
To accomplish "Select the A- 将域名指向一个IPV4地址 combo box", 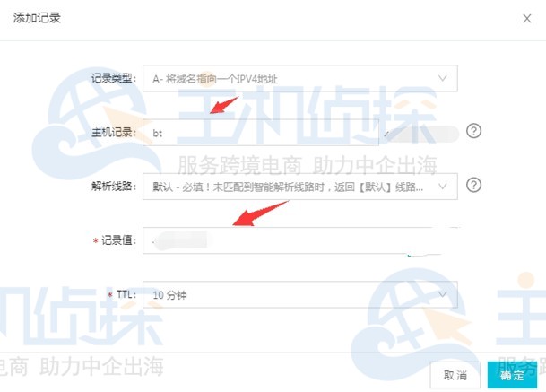I will tap(300, 78).
